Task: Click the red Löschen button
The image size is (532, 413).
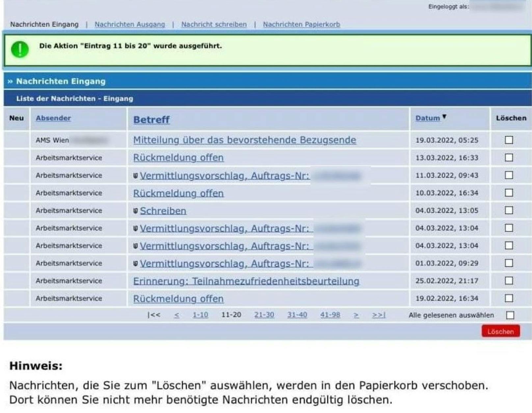Action: pos(501,331)
